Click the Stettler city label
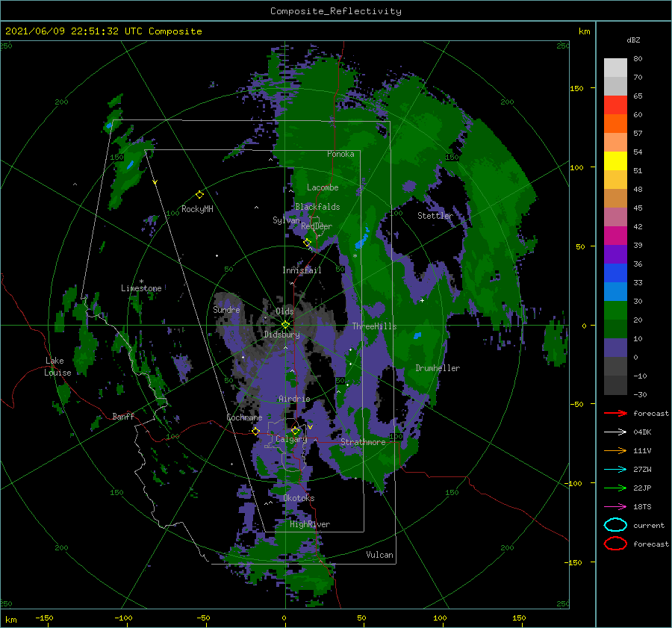The width and height of the screenshot is (672, 628). click(435, 216)
